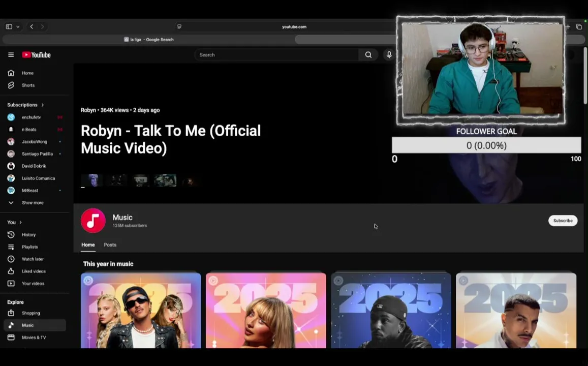Open the YouTube hamburger guide menu

click(11, 55)
